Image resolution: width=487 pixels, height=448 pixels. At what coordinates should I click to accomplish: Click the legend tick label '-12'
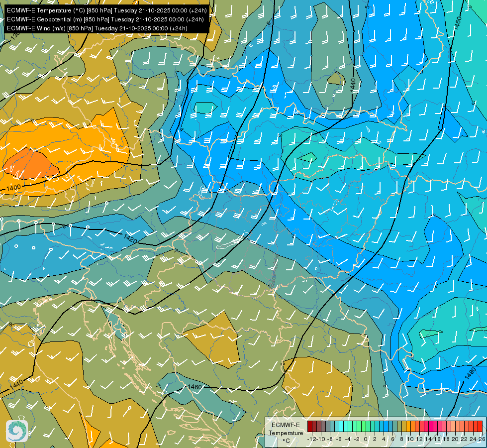pyautogui.click(x=312, y=440)
